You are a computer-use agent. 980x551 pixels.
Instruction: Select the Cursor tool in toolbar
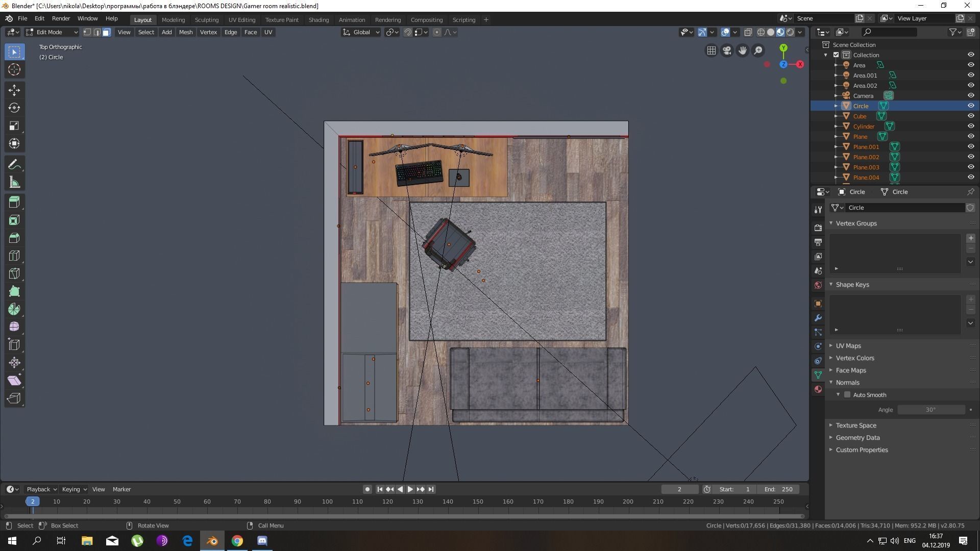[x=14, y=70]
